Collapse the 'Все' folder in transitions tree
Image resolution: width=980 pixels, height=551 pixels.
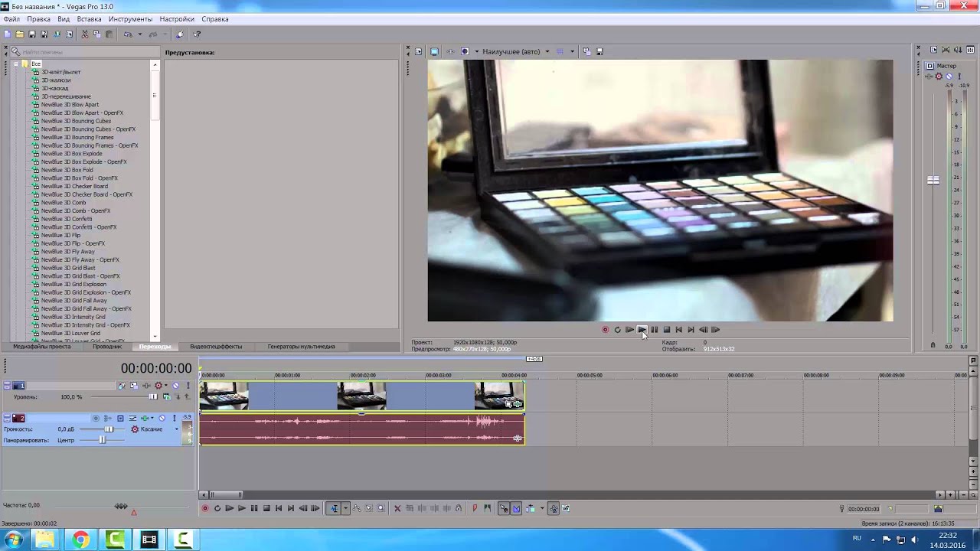[16, 64]
